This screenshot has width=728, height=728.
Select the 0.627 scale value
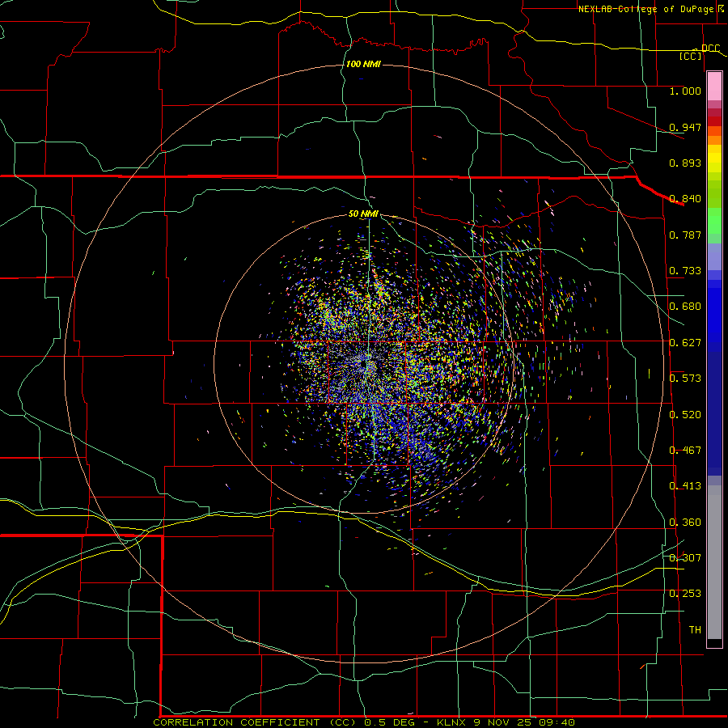coord(685,343)
